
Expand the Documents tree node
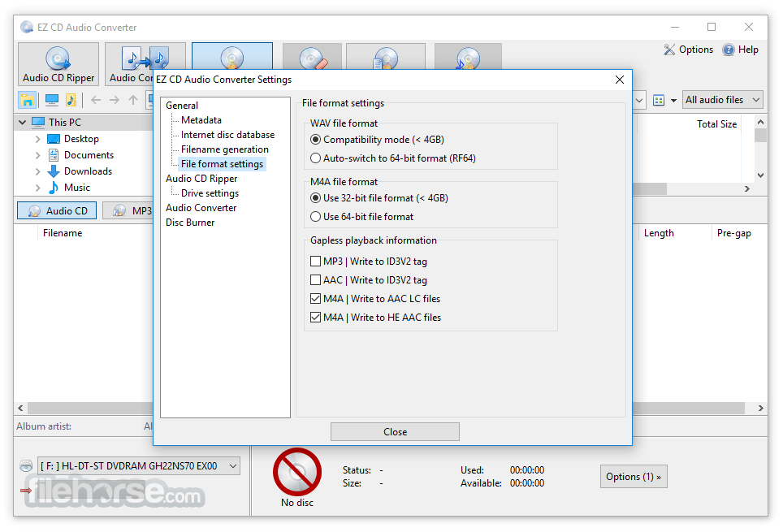tap(38, 155)
